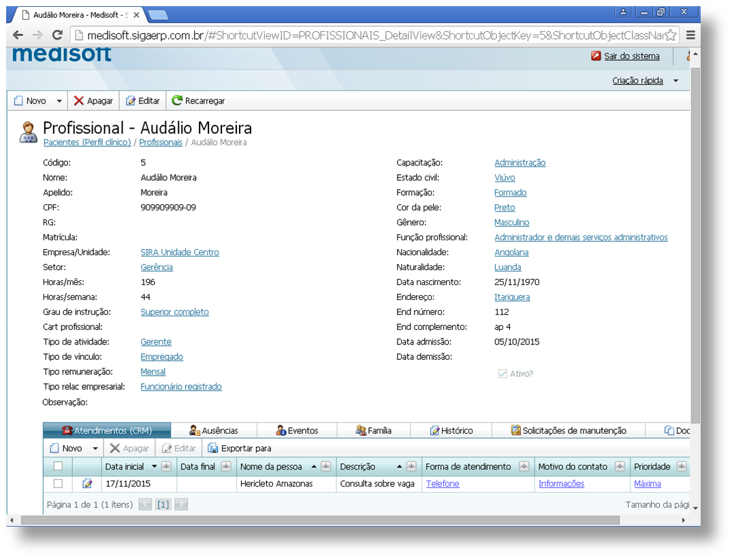The height and width of the screenshot is (560, 734).
Task: Toggle the Nome da pessoa sort arrow
Action: (x=314, y=466)
